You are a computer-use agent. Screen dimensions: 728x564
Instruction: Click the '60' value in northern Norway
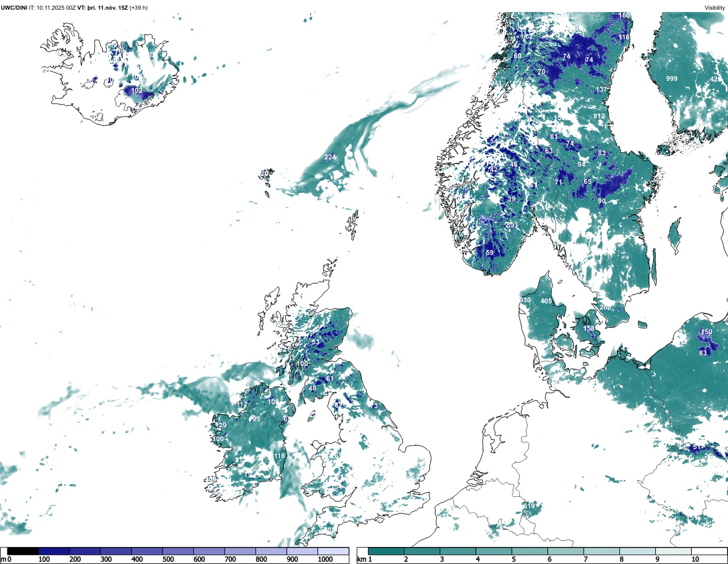pyautogui.click(x=518, y=56)
